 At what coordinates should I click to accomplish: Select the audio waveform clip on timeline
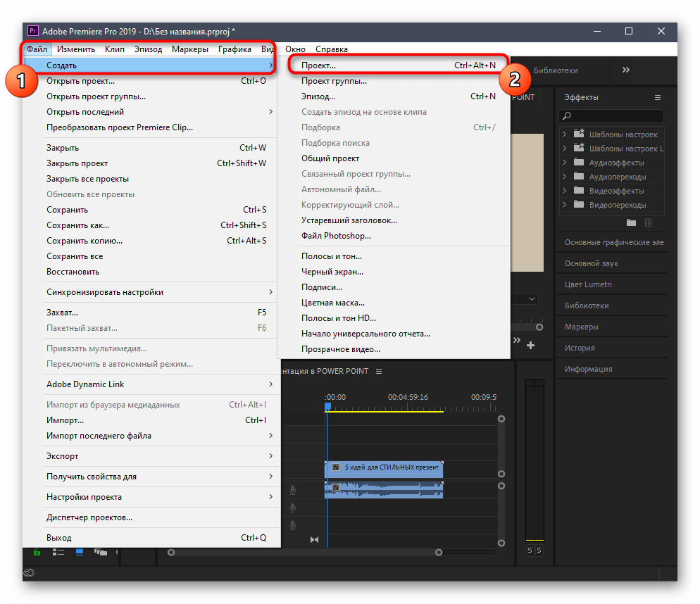[x=384, y=490]
